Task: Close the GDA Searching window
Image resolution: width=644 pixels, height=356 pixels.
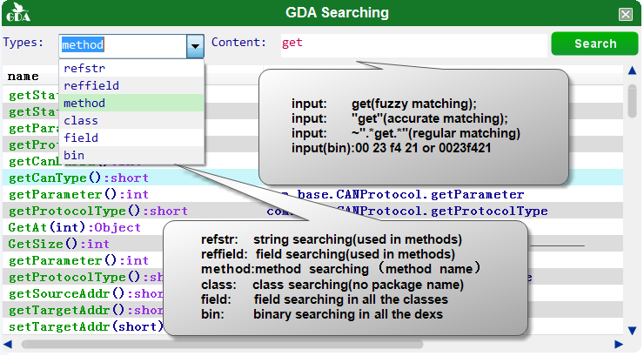Action: click(x=626, y=15)
